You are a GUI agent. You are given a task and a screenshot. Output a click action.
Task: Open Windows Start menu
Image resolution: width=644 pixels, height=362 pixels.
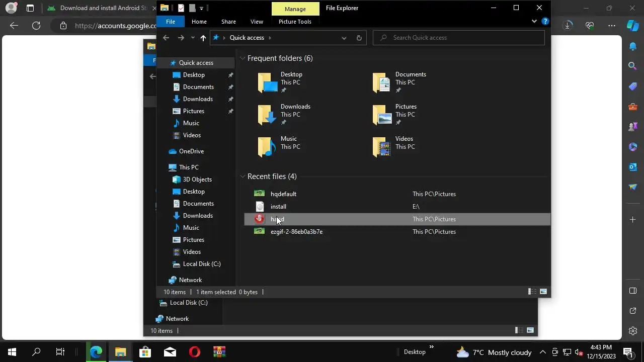(12, 352)
